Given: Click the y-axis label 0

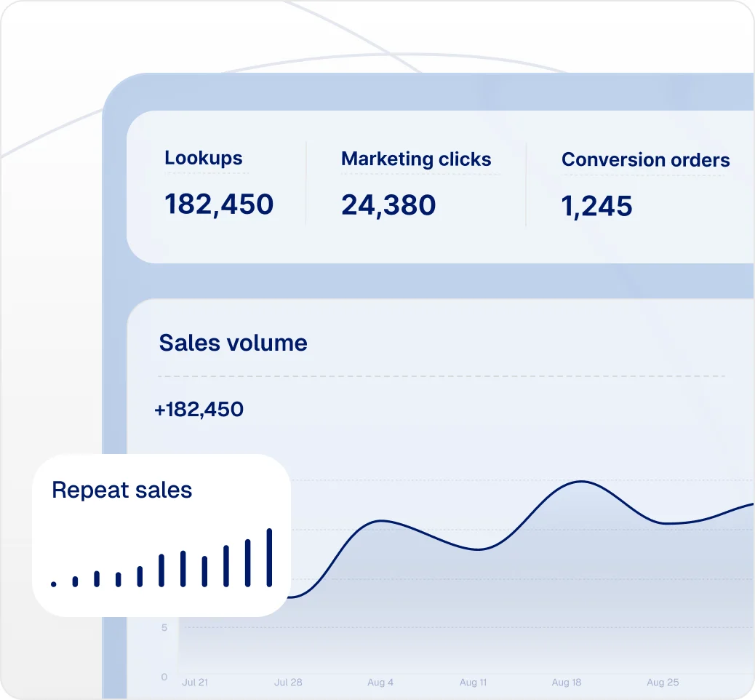Looking at the screenshot, I should coord(164,677).
